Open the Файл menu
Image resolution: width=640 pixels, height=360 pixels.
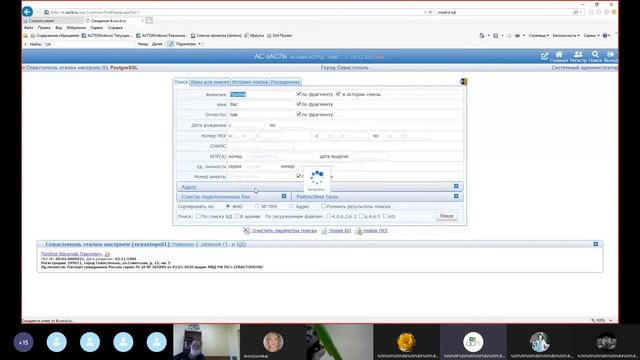[29, 28]
